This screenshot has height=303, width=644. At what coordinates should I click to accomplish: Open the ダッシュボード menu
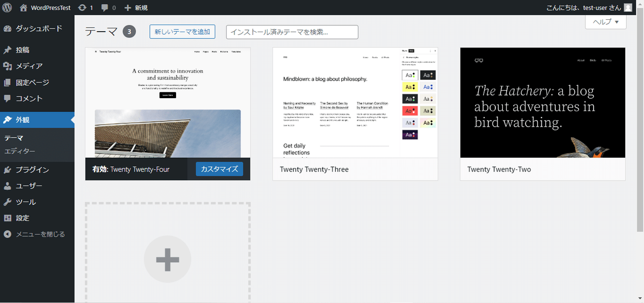(37, 28)
